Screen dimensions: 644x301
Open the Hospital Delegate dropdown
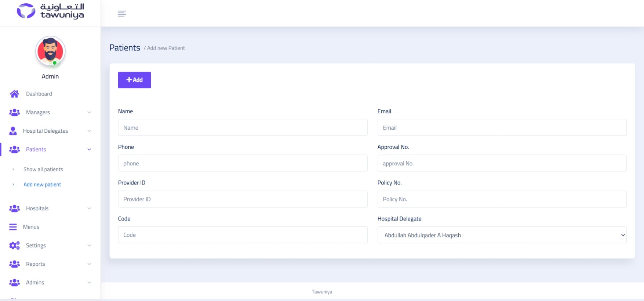point(502,235)
